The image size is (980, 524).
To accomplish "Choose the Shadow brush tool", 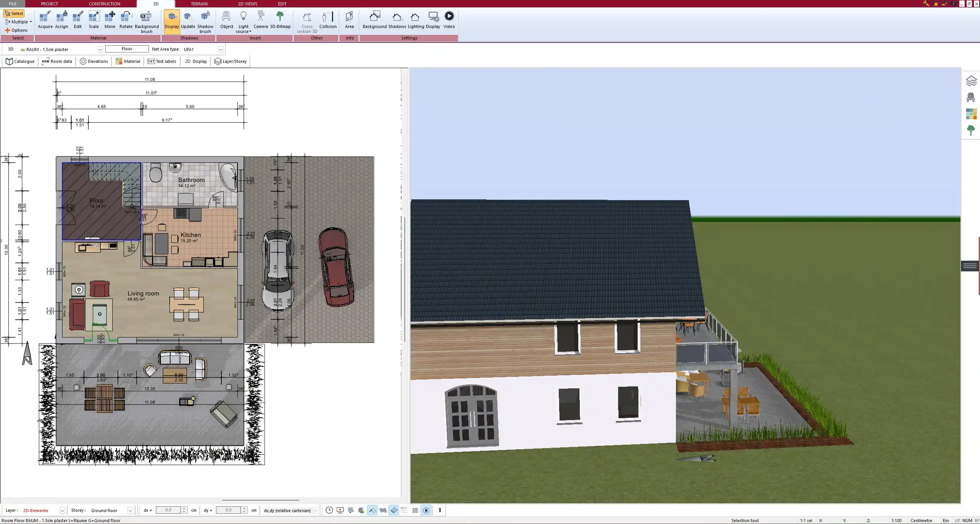I will (205, 22).
